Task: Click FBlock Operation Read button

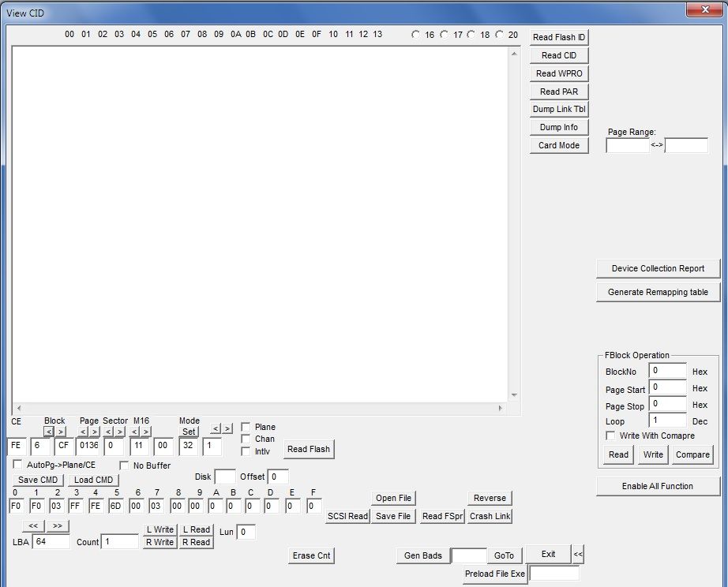Action: coord(618,454)
